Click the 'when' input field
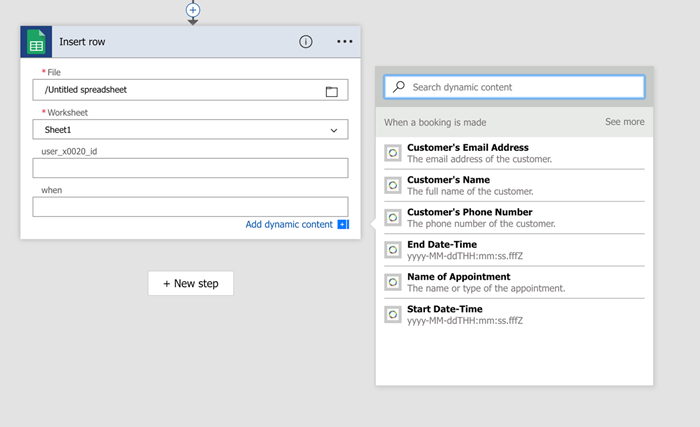700x427 pixels. [190, 207]
